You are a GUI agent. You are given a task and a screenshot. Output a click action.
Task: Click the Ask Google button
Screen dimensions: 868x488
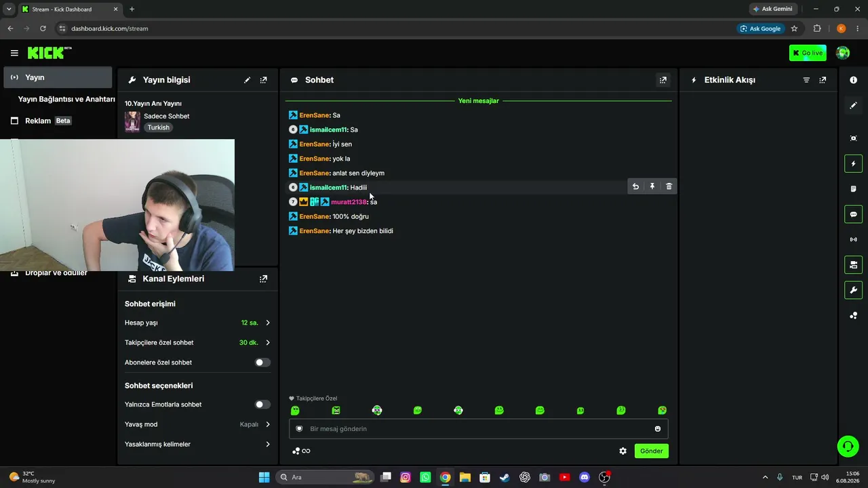click(x=761, y=28)
